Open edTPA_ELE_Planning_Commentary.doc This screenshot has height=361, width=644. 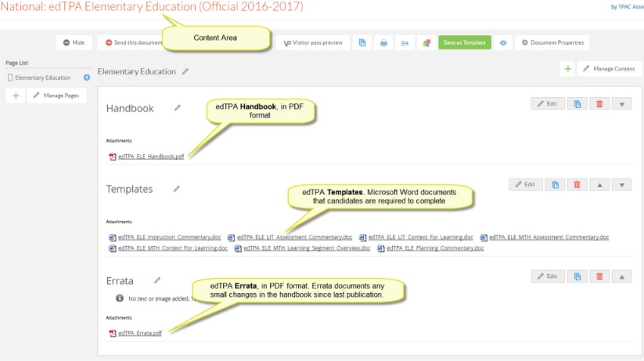point(435,248)
